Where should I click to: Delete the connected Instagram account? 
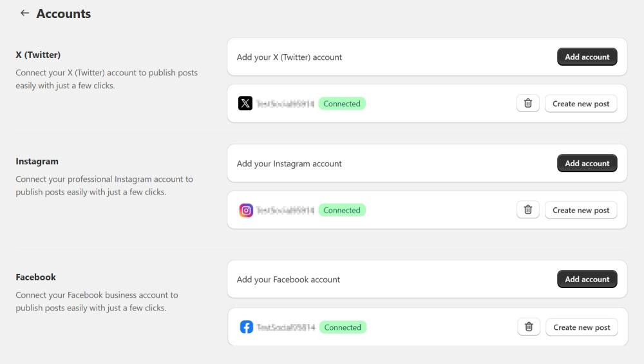(x=528, y=209)
